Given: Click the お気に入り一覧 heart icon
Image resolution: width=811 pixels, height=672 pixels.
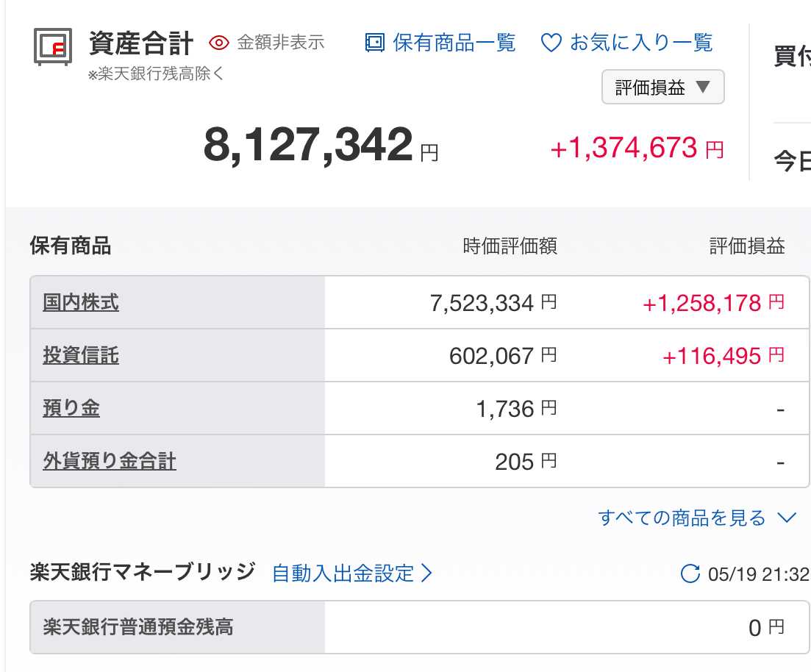Looking at the screenshot, I should point(551,43).
